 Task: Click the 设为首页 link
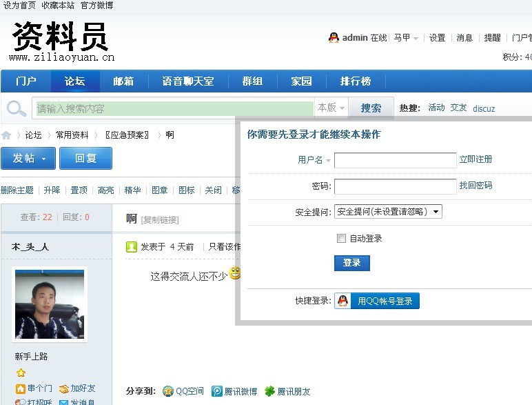tap(19, 6)
